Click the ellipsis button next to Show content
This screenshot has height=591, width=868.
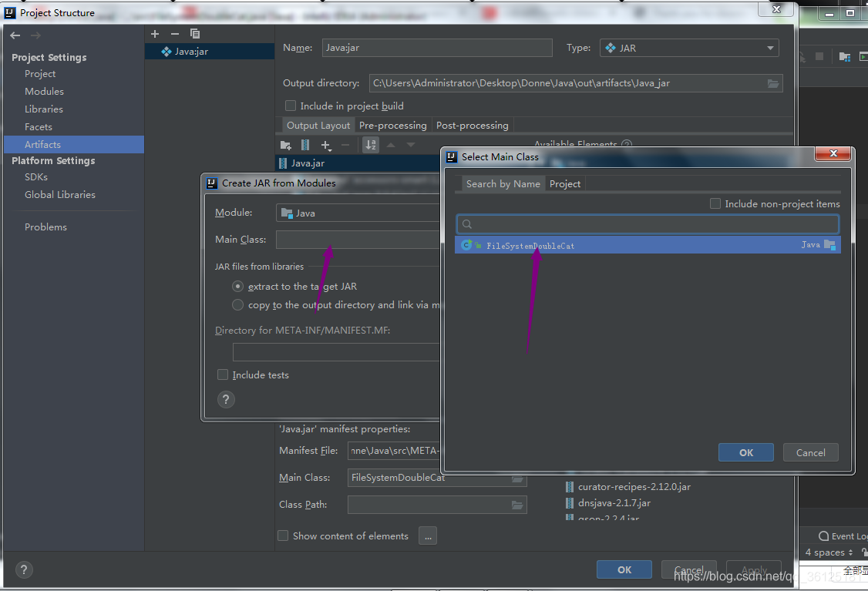coord(428,536)
